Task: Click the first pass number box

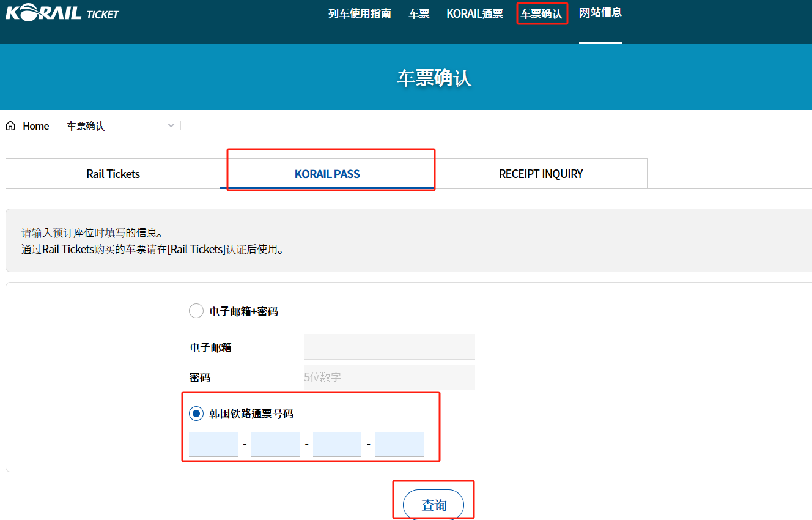Action: (x=213, y=444)
